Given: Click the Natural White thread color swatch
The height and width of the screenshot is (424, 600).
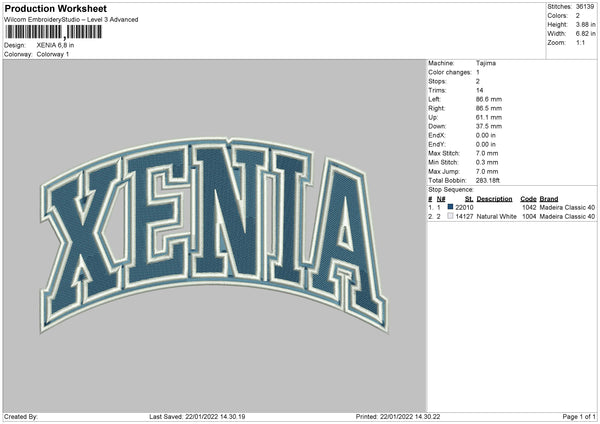Looking at the screenshot, I should point(450,216).
